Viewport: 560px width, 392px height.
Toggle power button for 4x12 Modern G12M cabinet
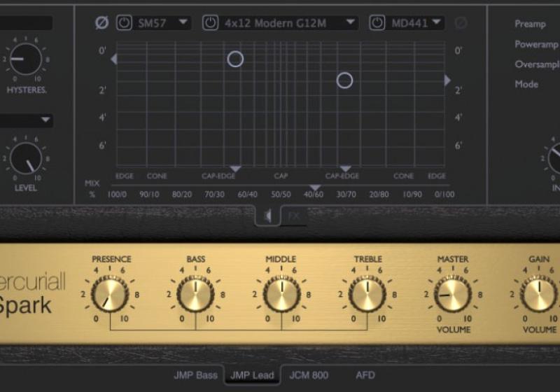point(211,23)
